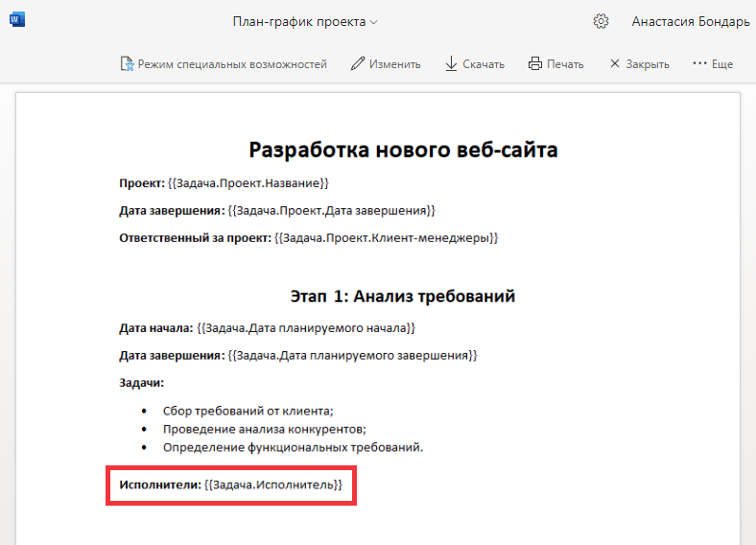Click bullet Определение функциональных требований
Screen dimensions: 756x545
point(293,447)
